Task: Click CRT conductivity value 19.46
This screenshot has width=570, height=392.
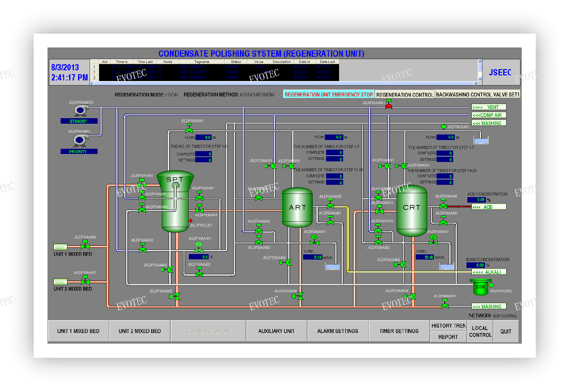Action: 425,257
